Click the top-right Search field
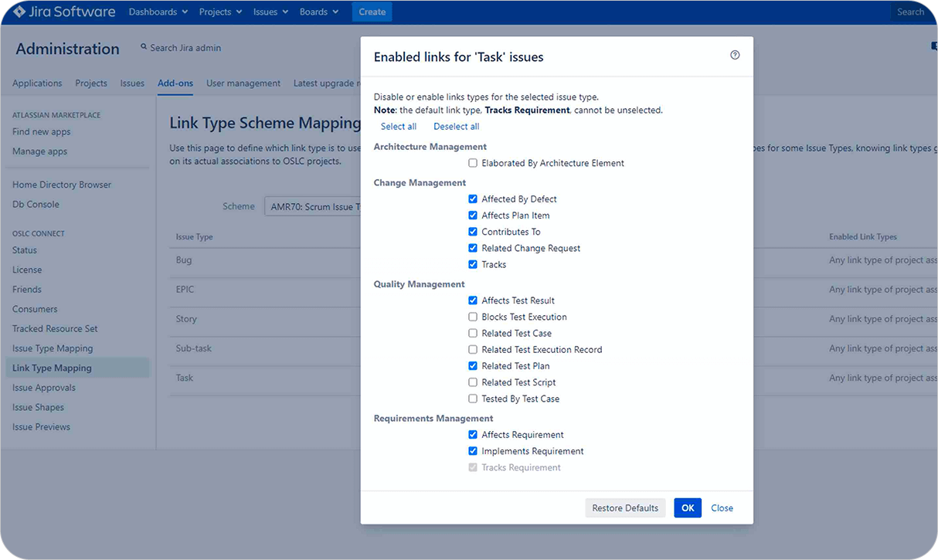Viewport: 938px width, 560px height. [x=914, y=12]
